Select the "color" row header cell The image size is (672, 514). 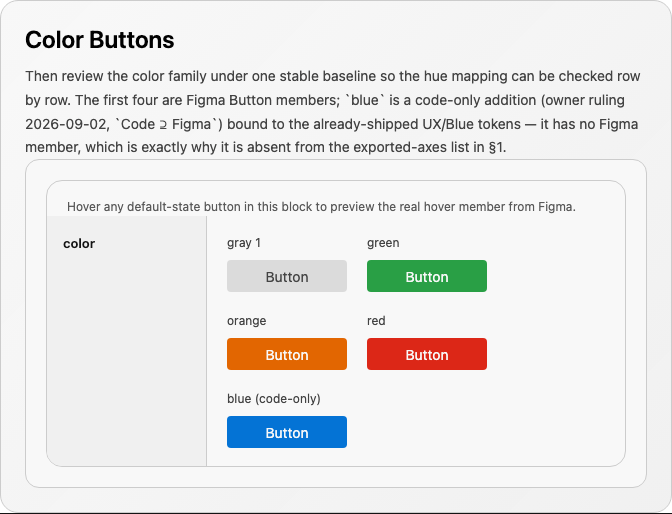[x=126, y=341]
